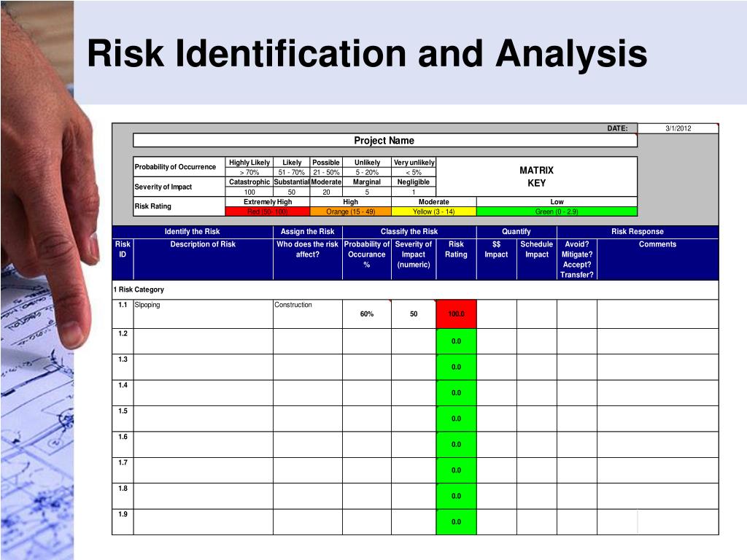Select the risk rating cell in row 1.7
The image size is (747, 560).
coord(457,470)
